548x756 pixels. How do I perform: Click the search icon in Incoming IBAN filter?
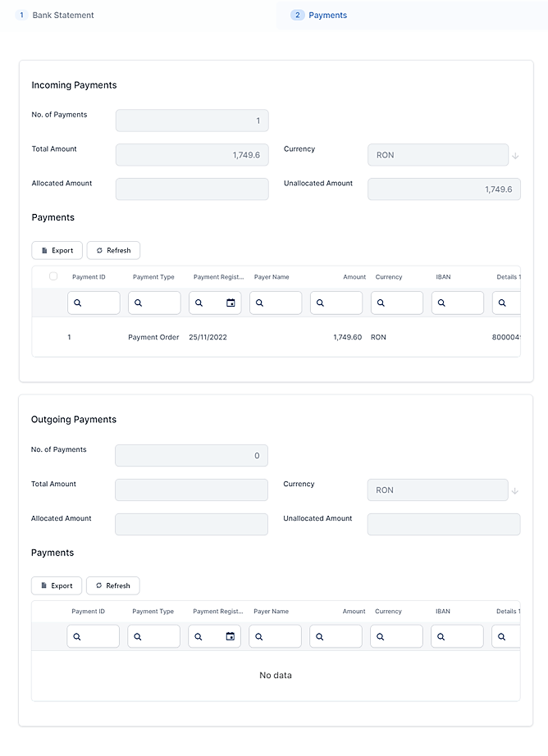[x=442, y=303]
